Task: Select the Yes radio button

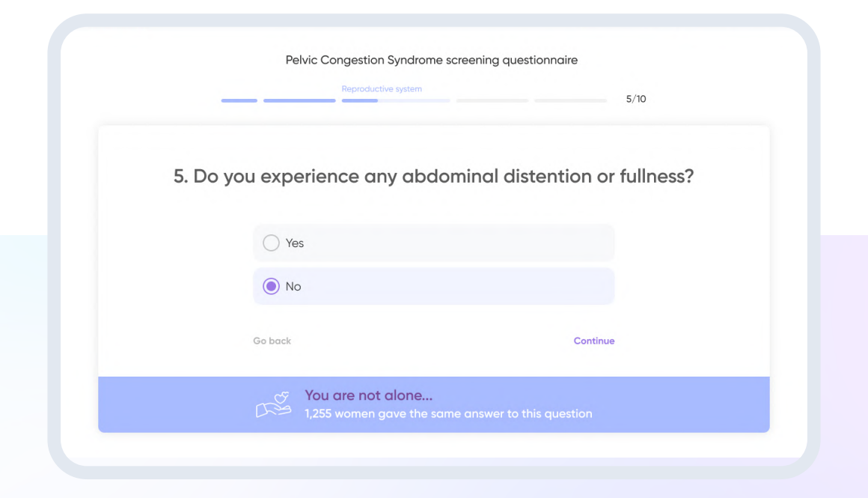Action: 271,243
